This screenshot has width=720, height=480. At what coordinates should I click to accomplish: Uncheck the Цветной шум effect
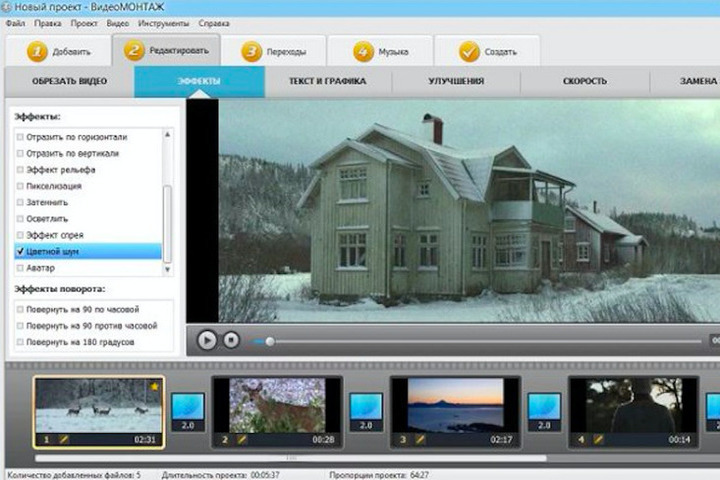tap(21, 251)
